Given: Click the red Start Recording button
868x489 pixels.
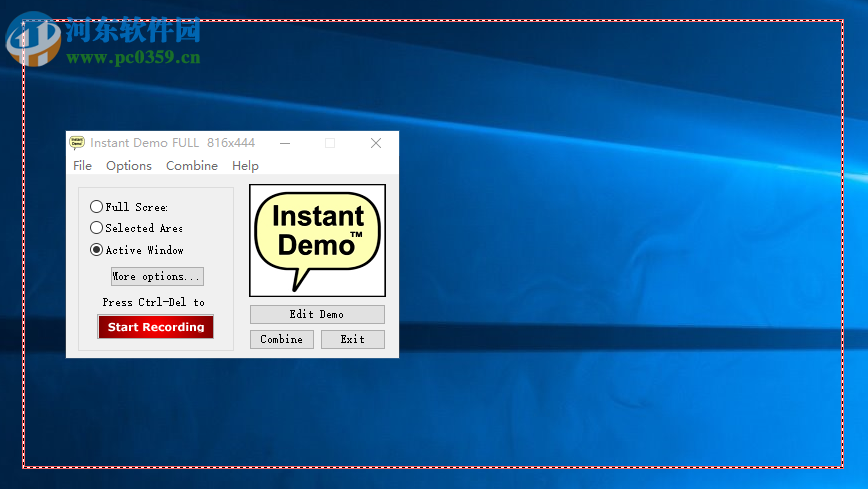Looking at the screenshot, I should (x=156, y=327).
